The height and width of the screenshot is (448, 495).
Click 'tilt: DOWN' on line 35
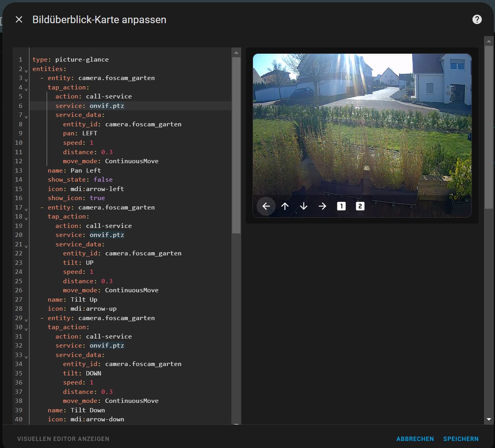[x=82, y=373]
